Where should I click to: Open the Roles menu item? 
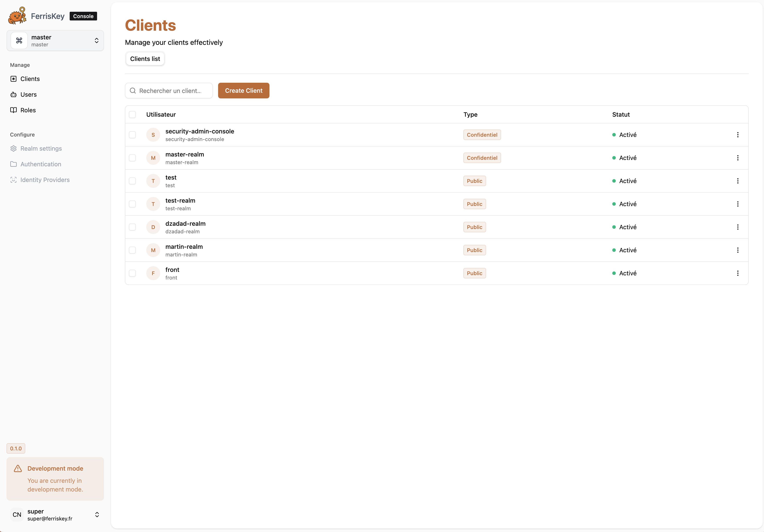(28, 110)
